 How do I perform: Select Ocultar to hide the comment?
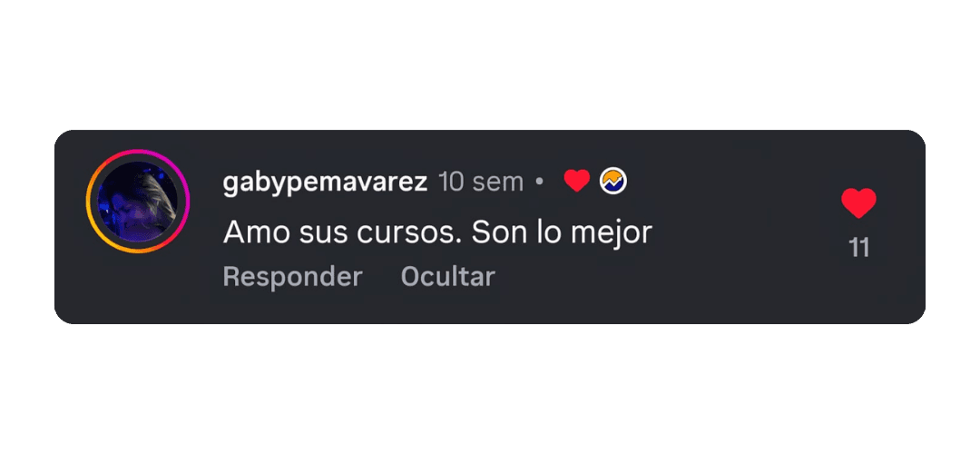pos(447,276)
